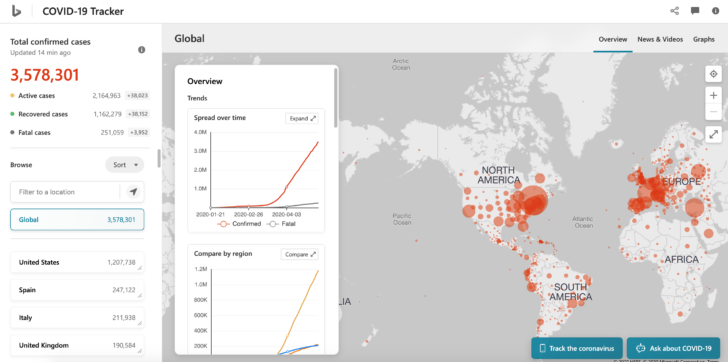The image size is (728, 362).
Task: Expand the Spread over time chart
Action: point(302,118)
